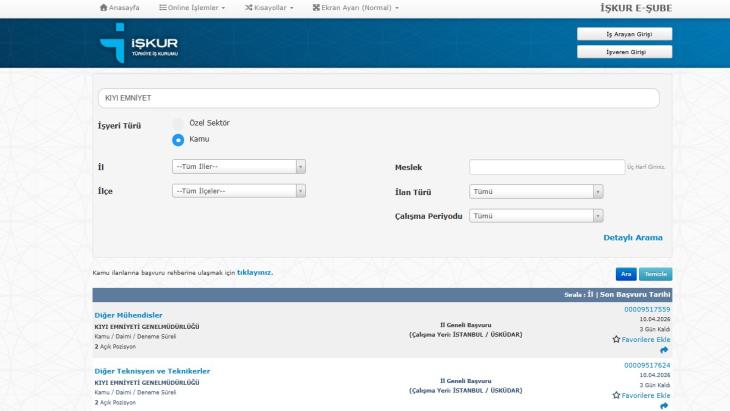Click the Meslek input field

(547, 167)
